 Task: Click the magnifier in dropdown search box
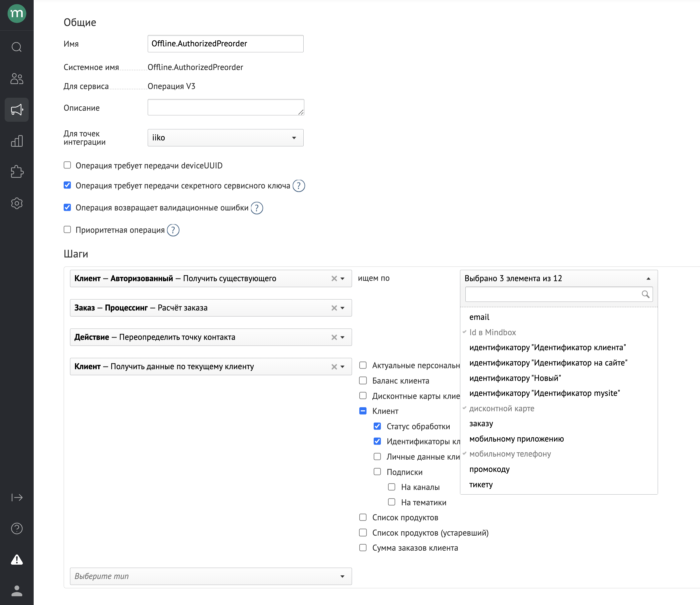tap(645, 294)
